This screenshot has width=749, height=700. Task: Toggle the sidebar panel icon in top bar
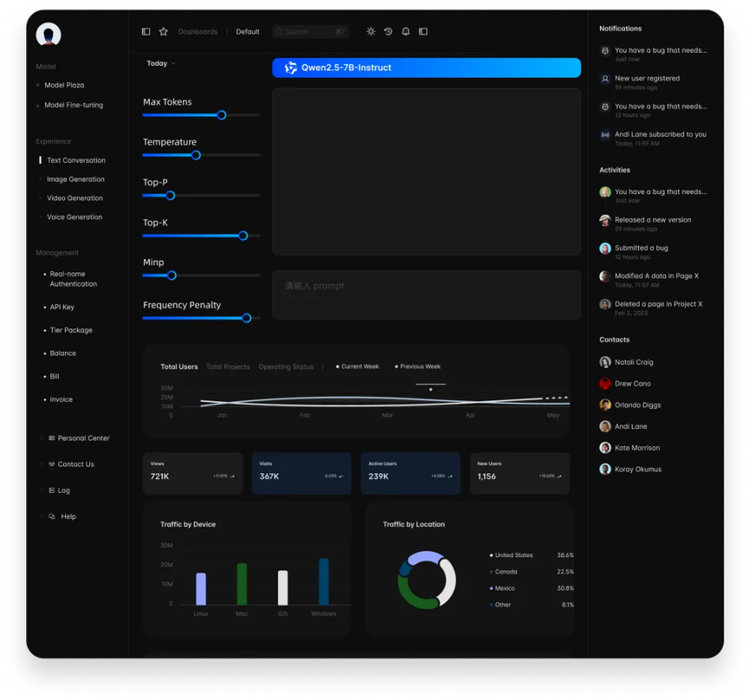[x=147, y=31]
